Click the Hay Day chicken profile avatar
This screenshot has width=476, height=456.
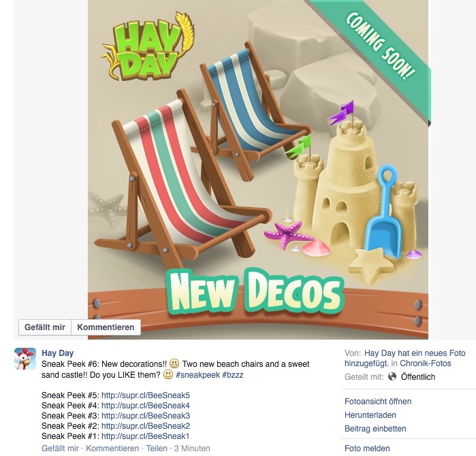[x=25, y=359]
